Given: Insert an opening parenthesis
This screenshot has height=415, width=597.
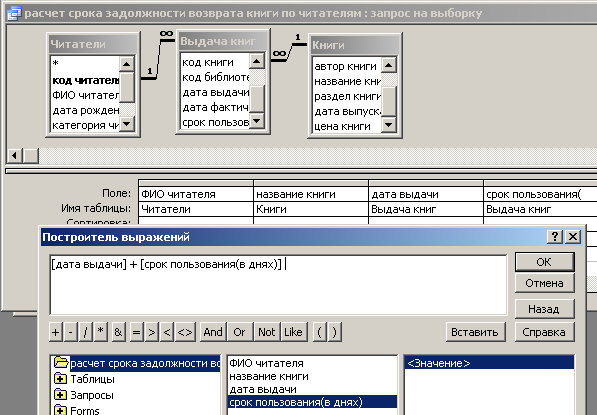Looking at the screenshot, I should (x=319, y=332).
